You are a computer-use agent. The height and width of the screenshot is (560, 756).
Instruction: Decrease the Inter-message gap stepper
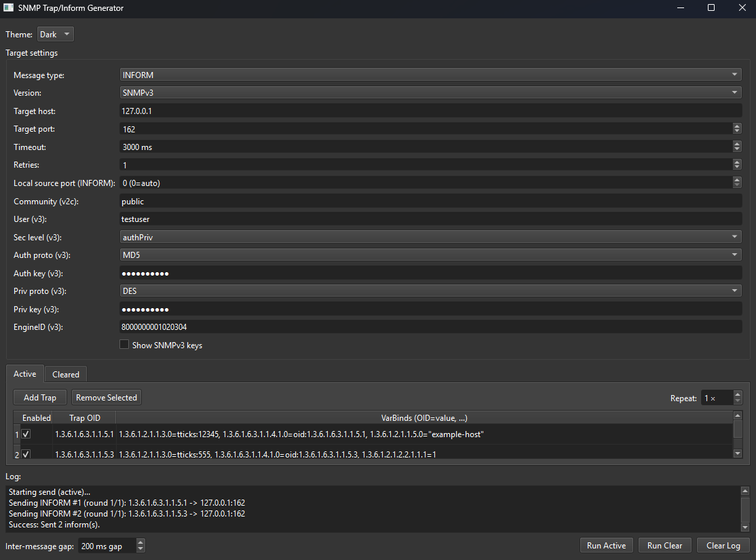[140, 548]
